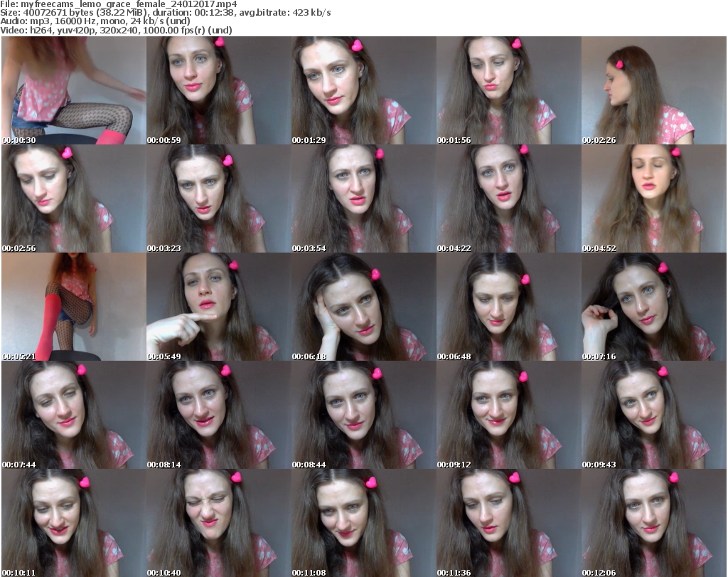Pick the thumbnail marked 00:04:22
728x577 pixels.
[x=508, y=198]
